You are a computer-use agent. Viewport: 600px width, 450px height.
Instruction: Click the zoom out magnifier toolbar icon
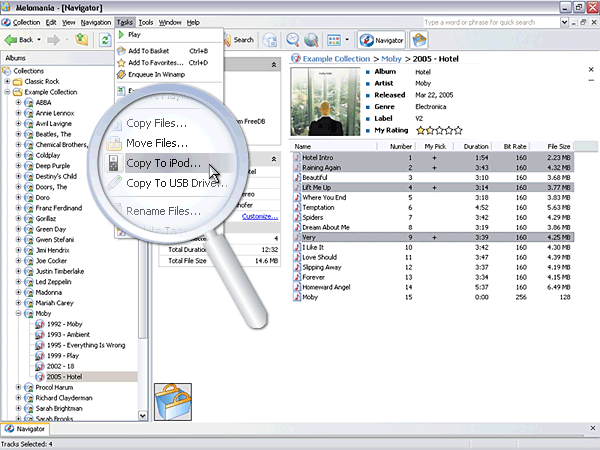point(293,40)
